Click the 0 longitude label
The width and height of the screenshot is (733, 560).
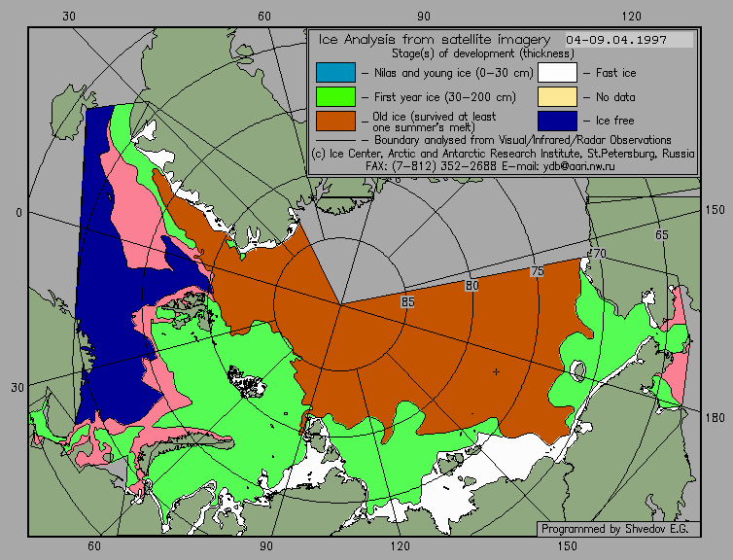click(18, 213)
